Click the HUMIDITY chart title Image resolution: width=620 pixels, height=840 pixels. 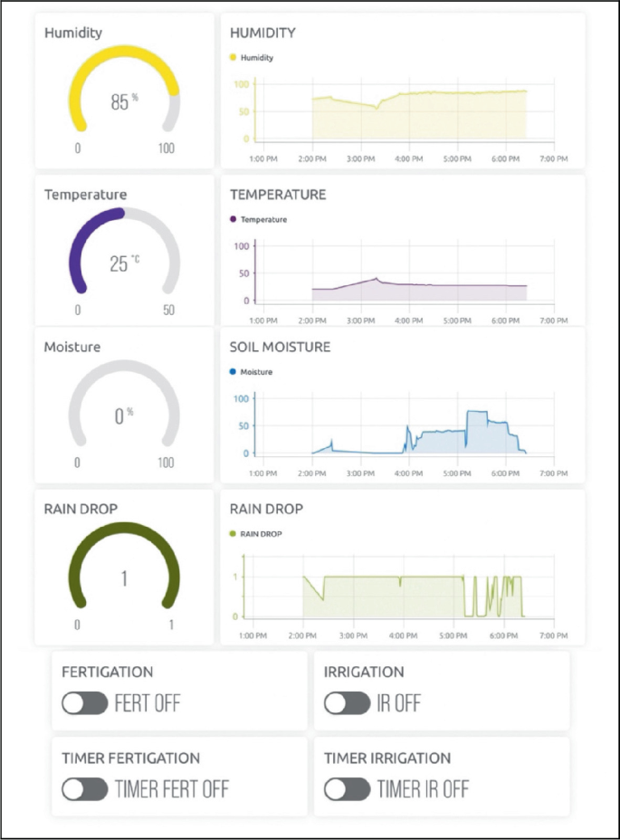click(262, 33)
